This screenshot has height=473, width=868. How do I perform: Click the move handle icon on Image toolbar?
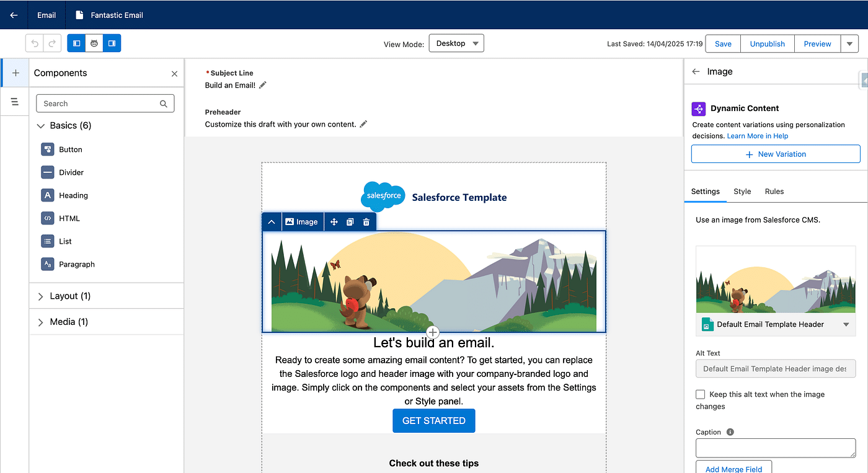(x=334, y=222)
